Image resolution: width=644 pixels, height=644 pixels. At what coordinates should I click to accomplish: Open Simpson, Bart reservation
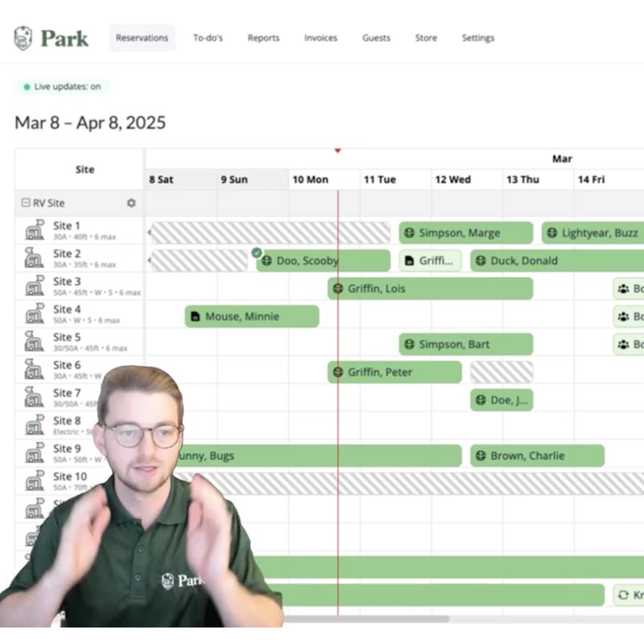(466, 345)
